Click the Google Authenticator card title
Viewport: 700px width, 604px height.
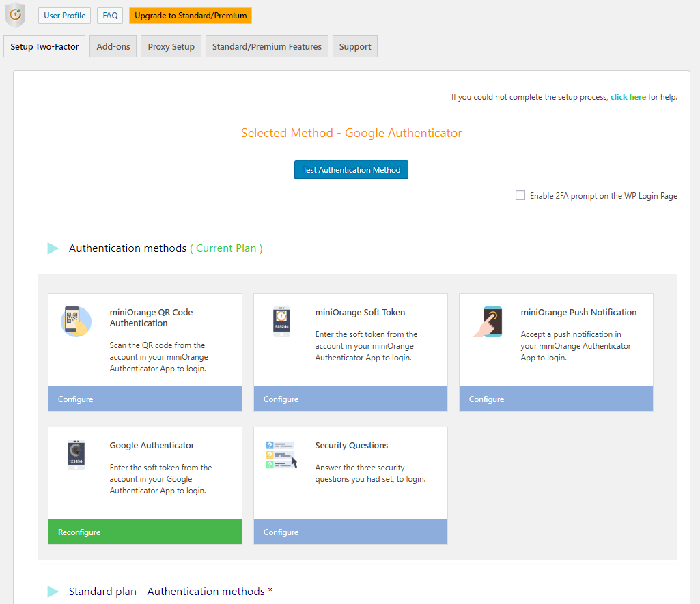coord(152,445)
